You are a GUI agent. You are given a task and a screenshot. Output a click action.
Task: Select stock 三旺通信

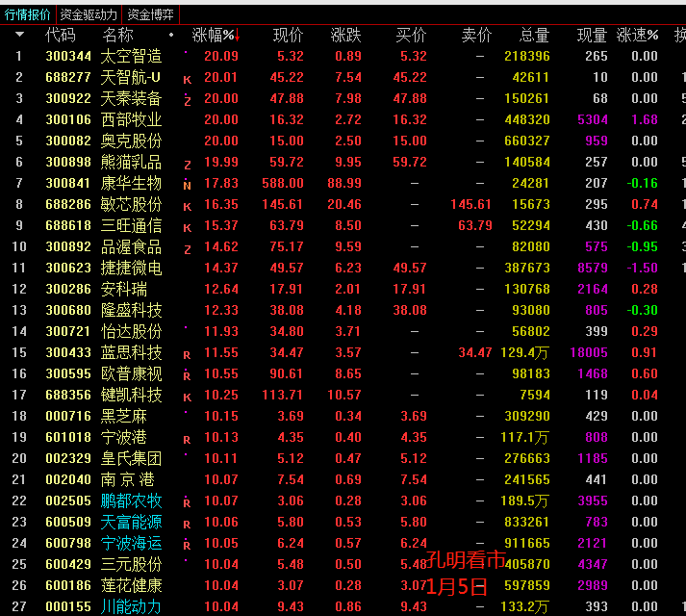[131, 225]
